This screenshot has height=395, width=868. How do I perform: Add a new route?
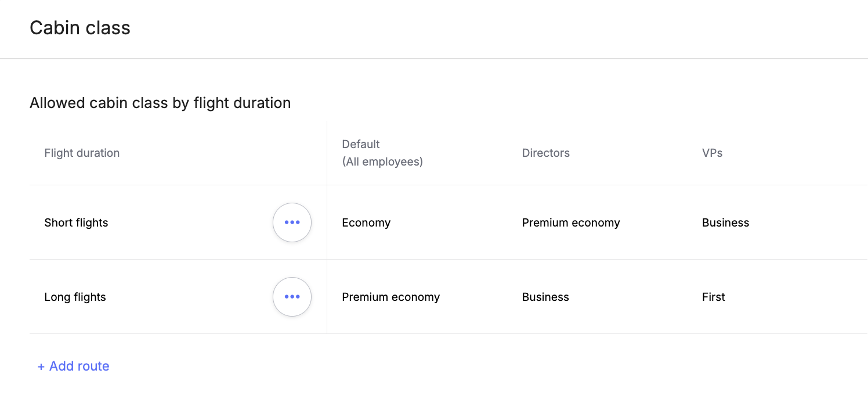[x=73, y=366]
